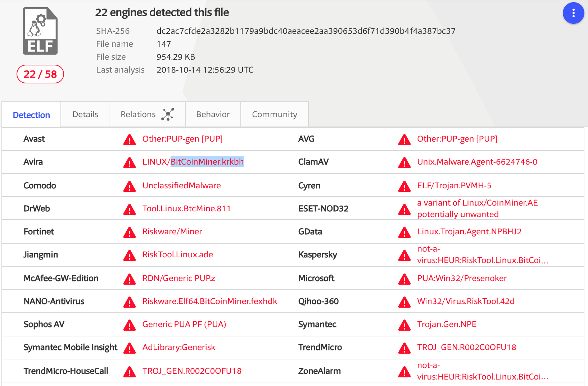Click Fortinet result Riskware/Miner
The width and height of the screenshot is (588, 386).
(x=172, y=231)
